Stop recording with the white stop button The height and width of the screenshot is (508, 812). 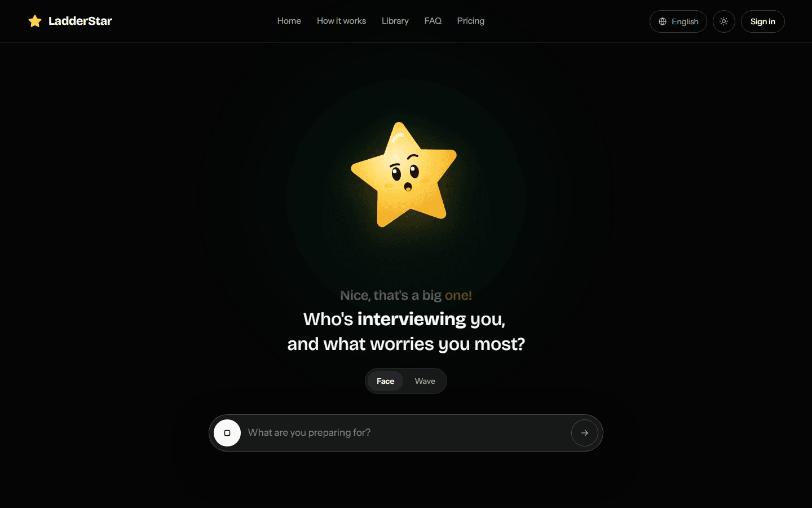point(227,433)
